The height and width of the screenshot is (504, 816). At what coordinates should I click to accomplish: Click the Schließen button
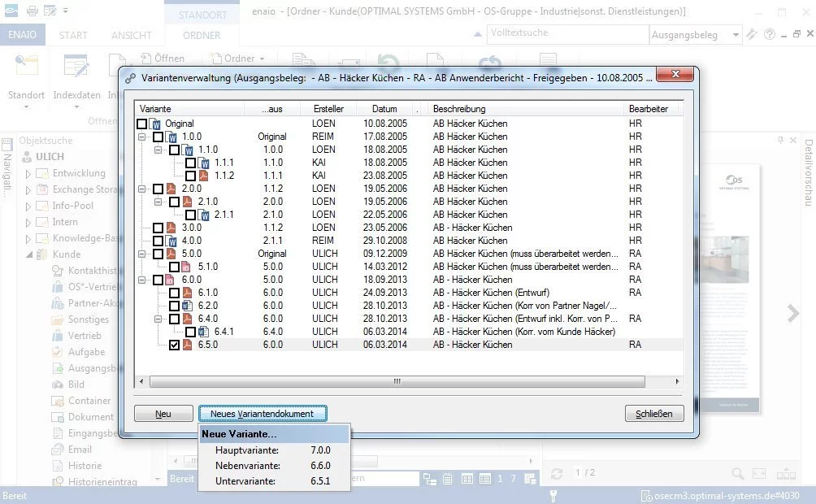pyautogui.click(x=654, y=414)
